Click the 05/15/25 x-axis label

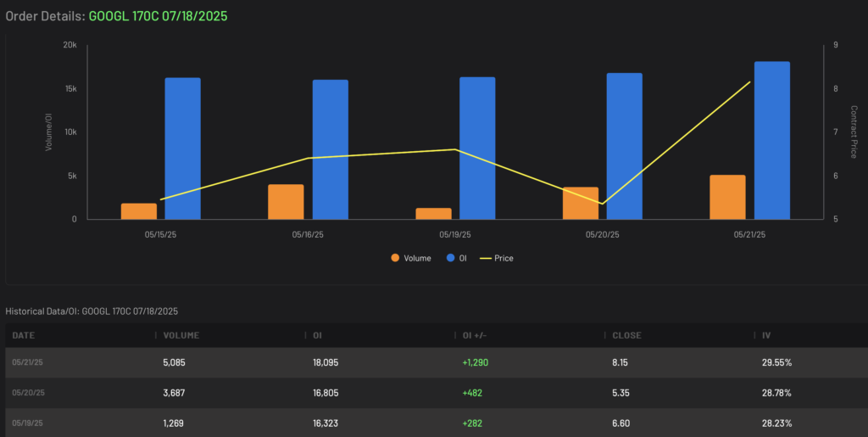point(160,235)
